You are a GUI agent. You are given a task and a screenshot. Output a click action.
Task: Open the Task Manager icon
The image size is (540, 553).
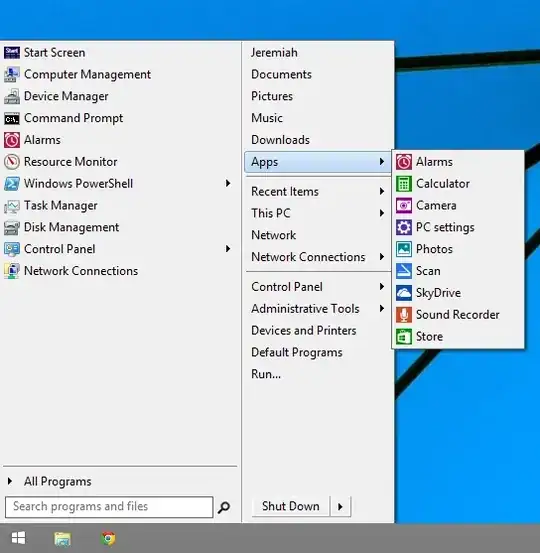coord(12,206)
